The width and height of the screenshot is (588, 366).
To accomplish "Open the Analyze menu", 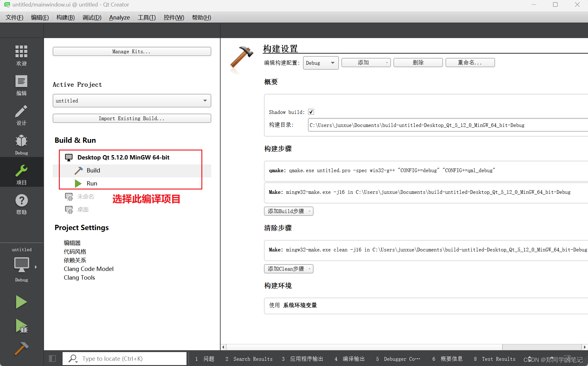I will coord(119,17).
